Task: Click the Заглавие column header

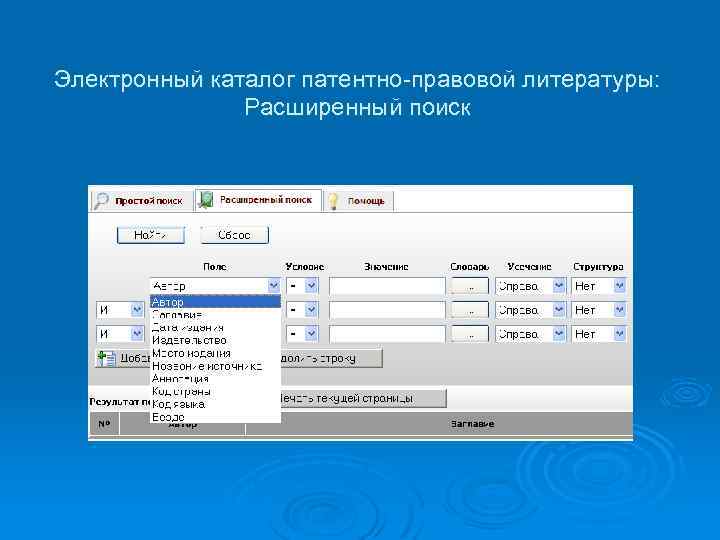Action: click(472, 424)
